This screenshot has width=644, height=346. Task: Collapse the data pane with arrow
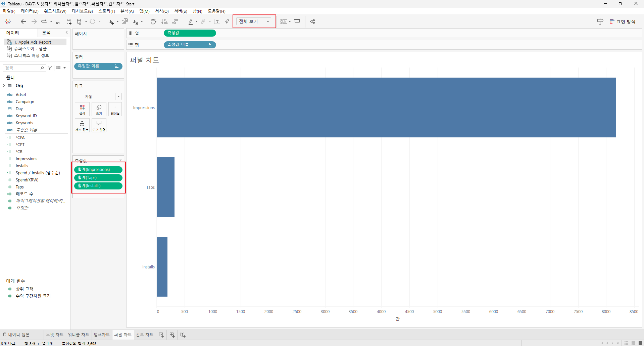(x=67, y=33)
